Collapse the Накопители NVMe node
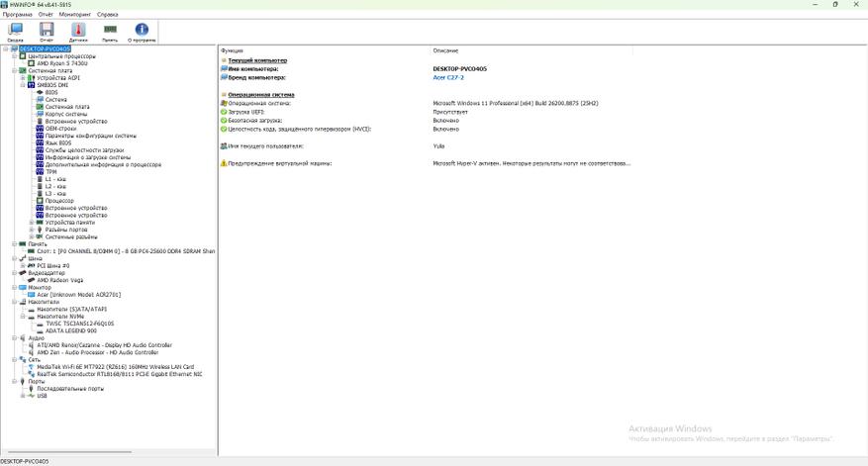The height and width of the screenshot is (466, 868). click(x=23, y=317)
